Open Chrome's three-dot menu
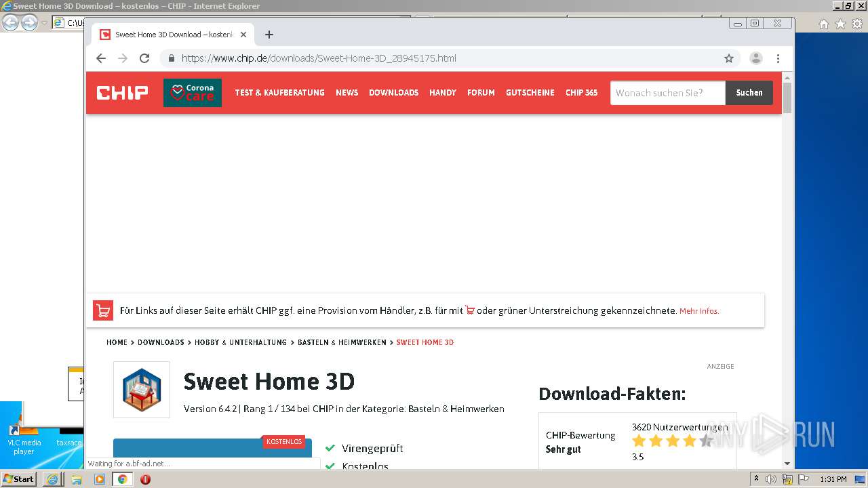The image size is (868, 488). pos(778,58)
